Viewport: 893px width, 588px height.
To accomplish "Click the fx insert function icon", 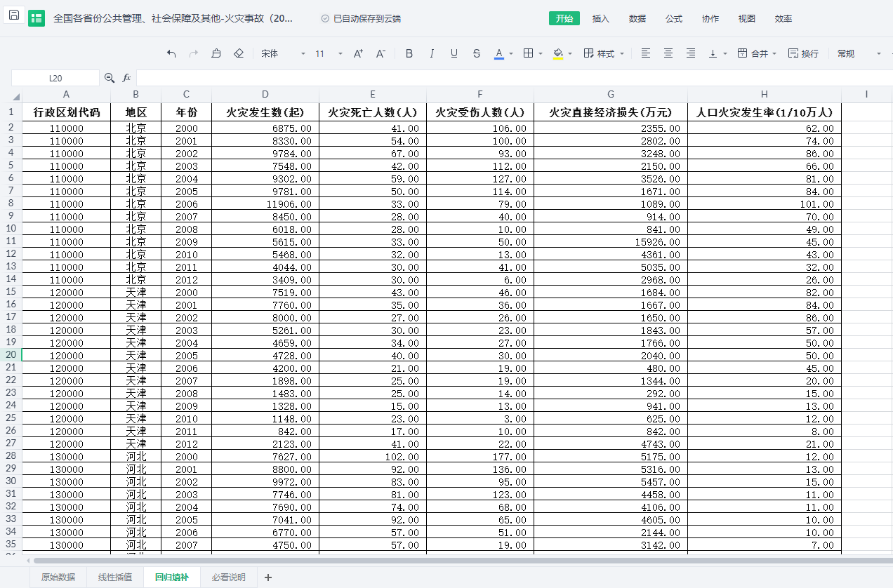I will (127, 78).
